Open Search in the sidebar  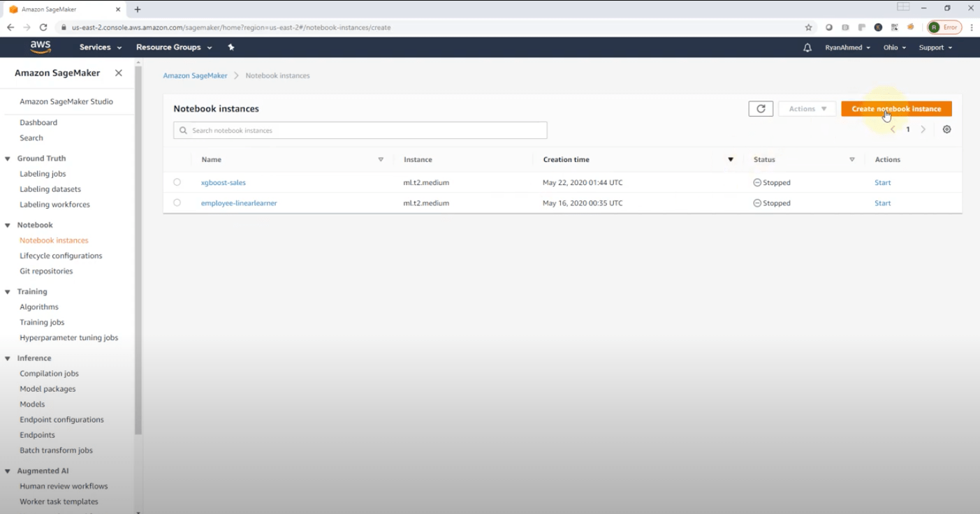click(31, 138)
